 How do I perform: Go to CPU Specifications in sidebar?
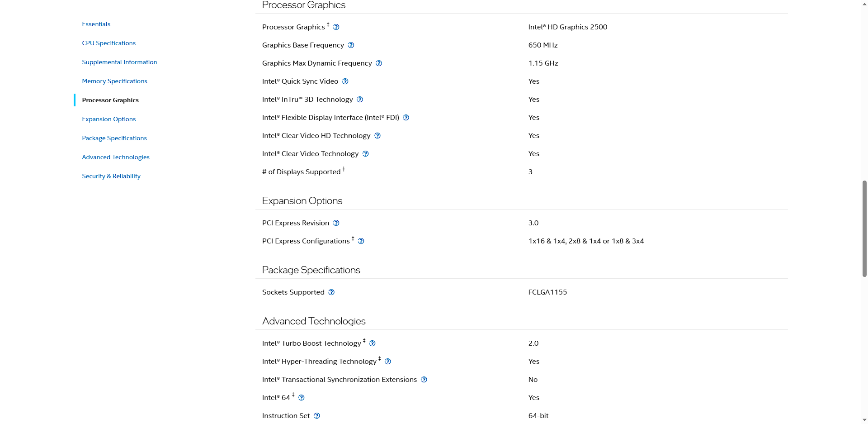tap(108, 43)
